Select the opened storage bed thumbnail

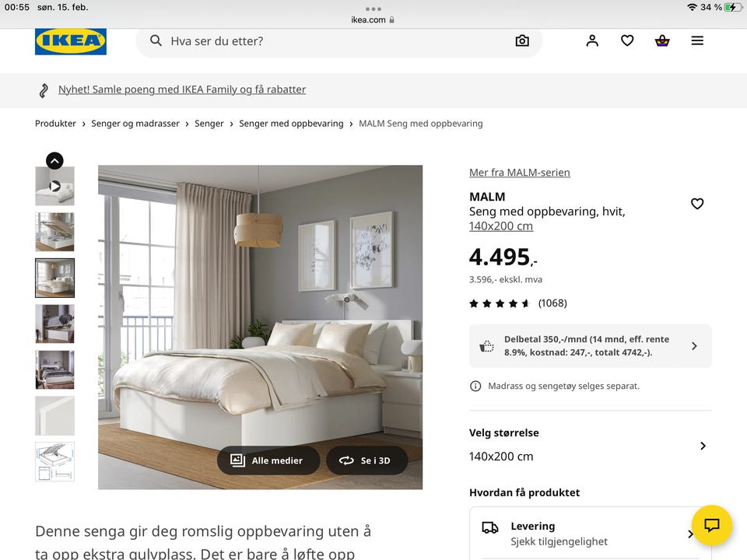[54, 232]
